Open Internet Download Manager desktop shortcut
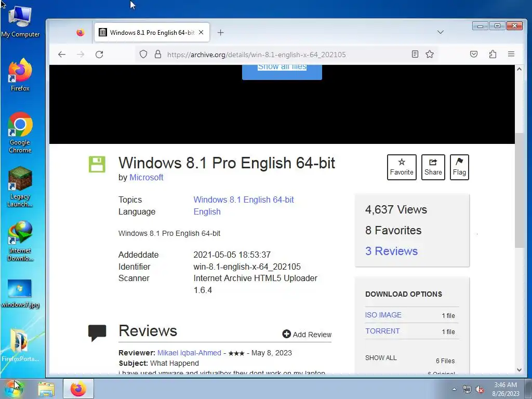Screen dimensions: 532x399 pyautogui.click(x=20, y=241)
